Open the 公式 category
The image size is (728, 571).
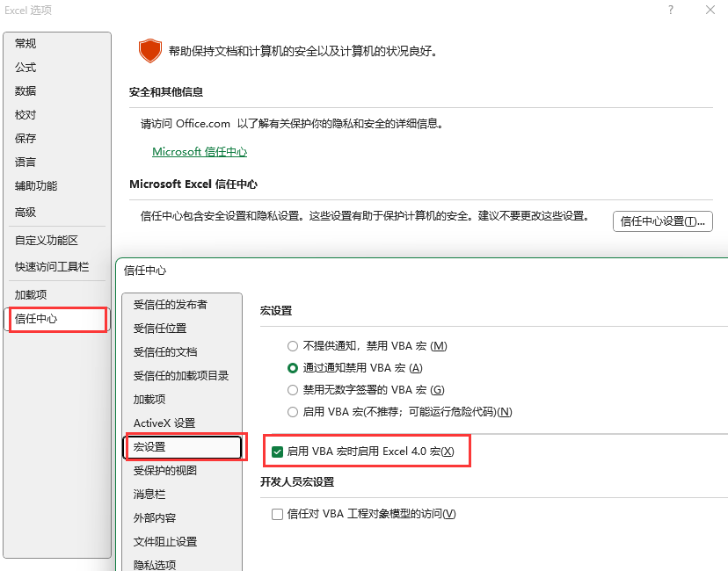(x=25, y=67)
